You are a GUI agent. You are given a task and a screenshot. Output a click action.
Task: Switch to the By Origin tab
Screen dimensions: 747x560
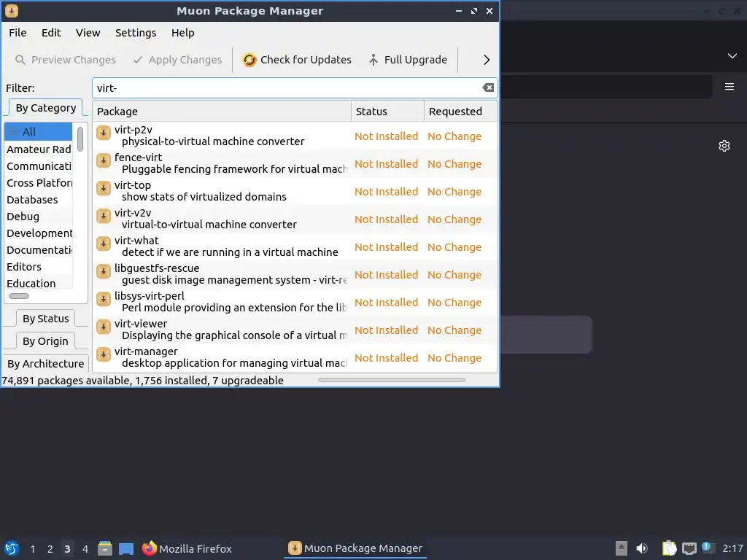click(x=46, y=341)
